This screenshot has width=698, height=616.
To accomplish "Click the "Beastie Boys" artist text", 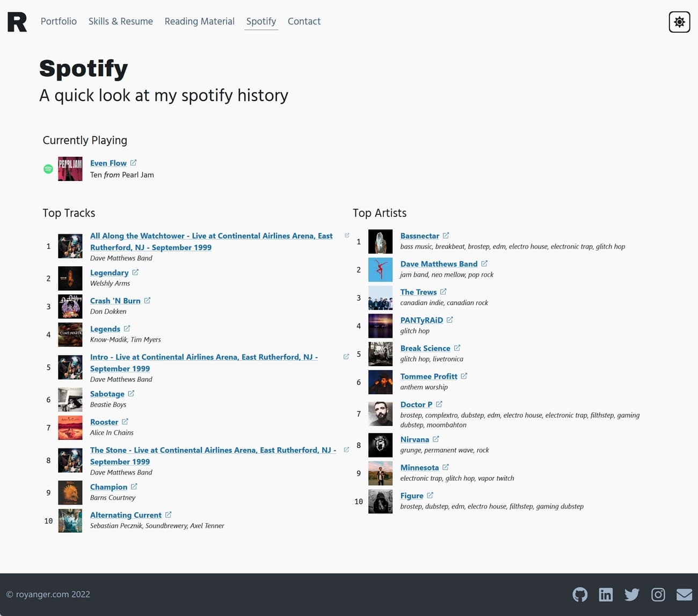I will (x=108, y=404).
